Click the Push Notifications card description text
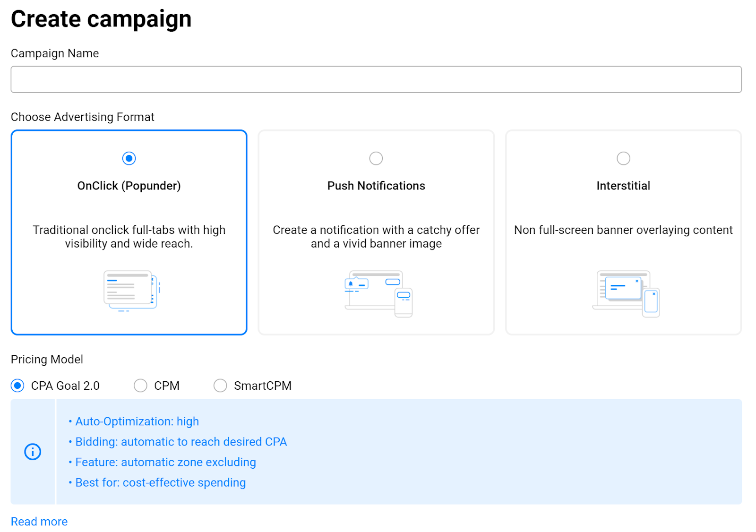The height and width of the screenshot is (532, 756). tap(376, 237)
